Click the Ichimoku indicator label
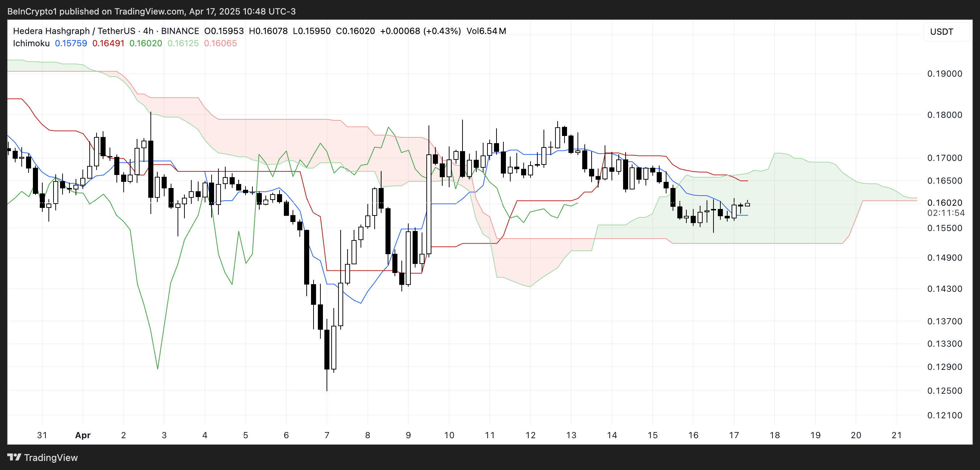 31,43
